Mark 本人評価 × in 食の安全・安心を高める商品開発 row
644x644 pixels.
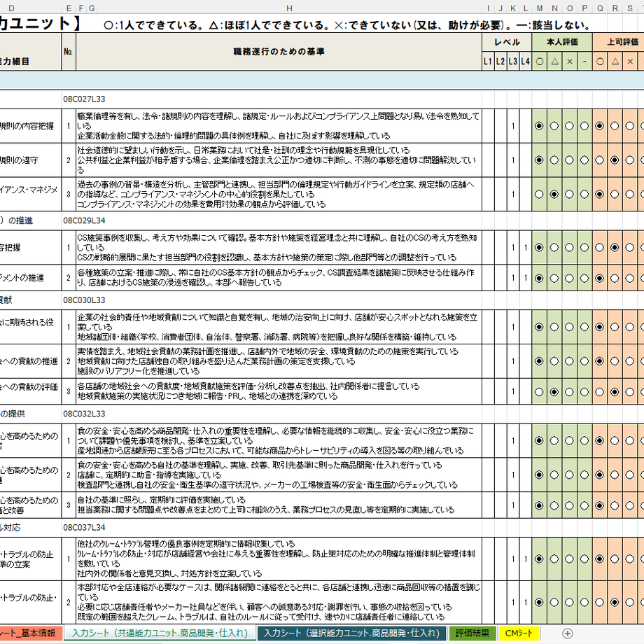pos(569,441)
